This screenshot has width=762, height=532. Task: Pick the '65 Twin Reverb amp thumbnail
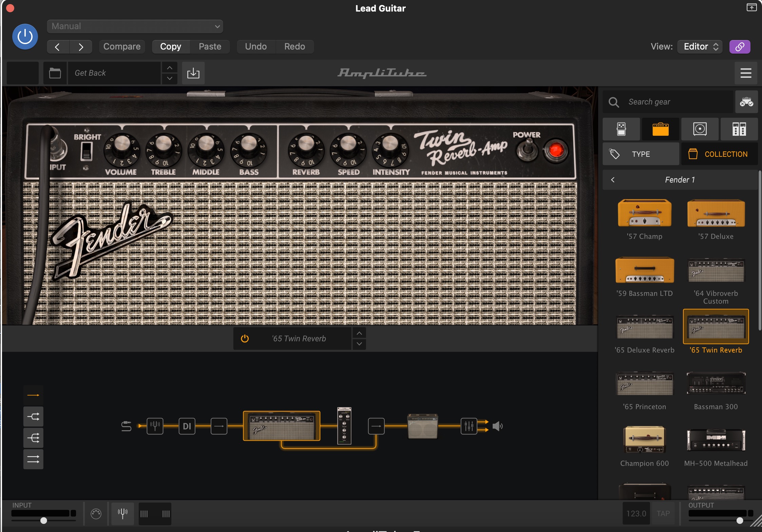(x=716, y=326)
